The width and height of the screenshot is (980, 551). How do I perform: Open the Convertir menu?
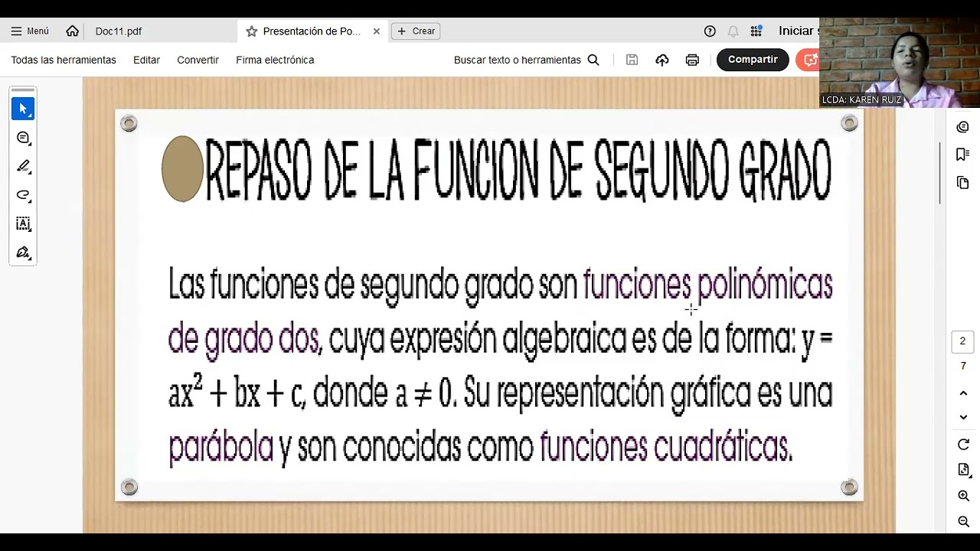(198, 60)
